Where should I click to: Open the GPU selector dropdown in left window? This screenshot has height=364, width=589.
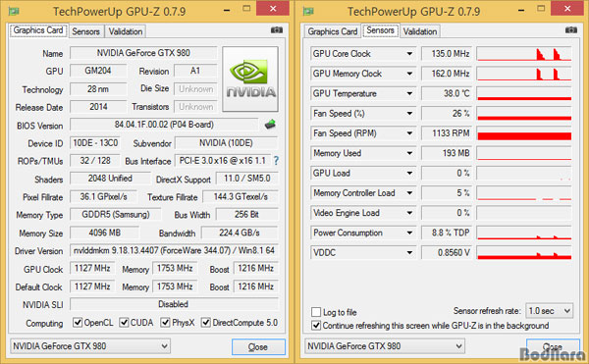(x=90, y=346)
